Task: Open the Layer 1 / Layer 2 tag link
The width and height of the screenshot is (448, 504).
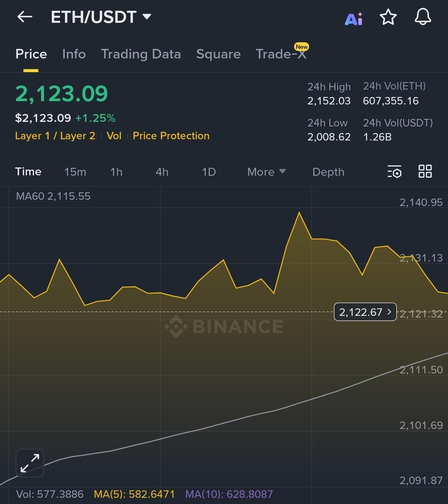Action: click(x=55, y=136)
